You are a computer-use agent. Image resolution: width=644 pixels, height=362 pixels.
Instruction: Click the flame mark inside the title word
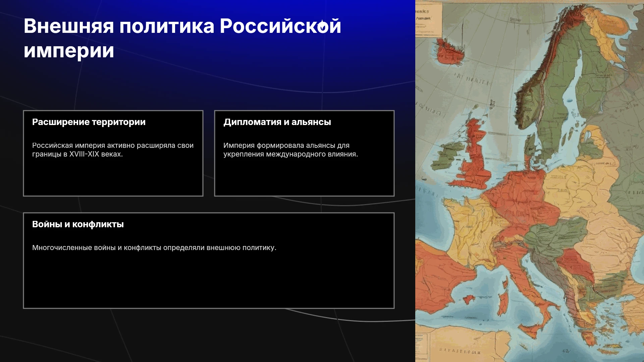pos(322,26)
